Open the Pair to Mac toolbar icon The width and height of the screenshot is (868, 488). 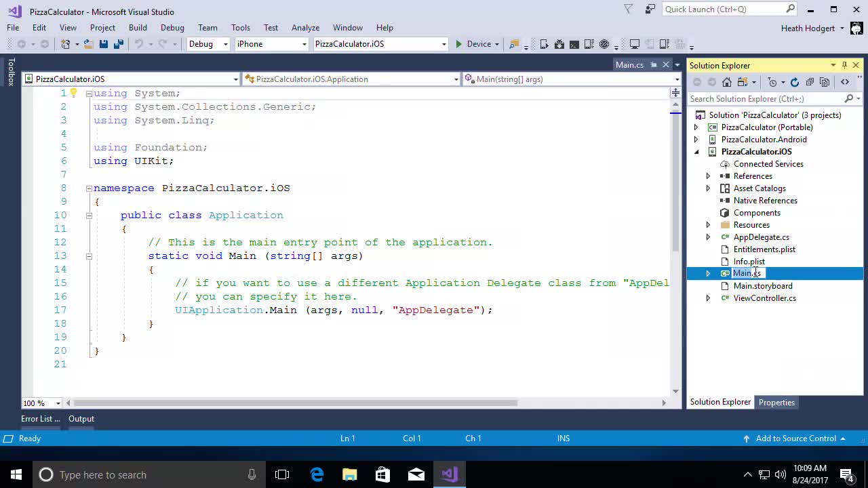[634, 44]
